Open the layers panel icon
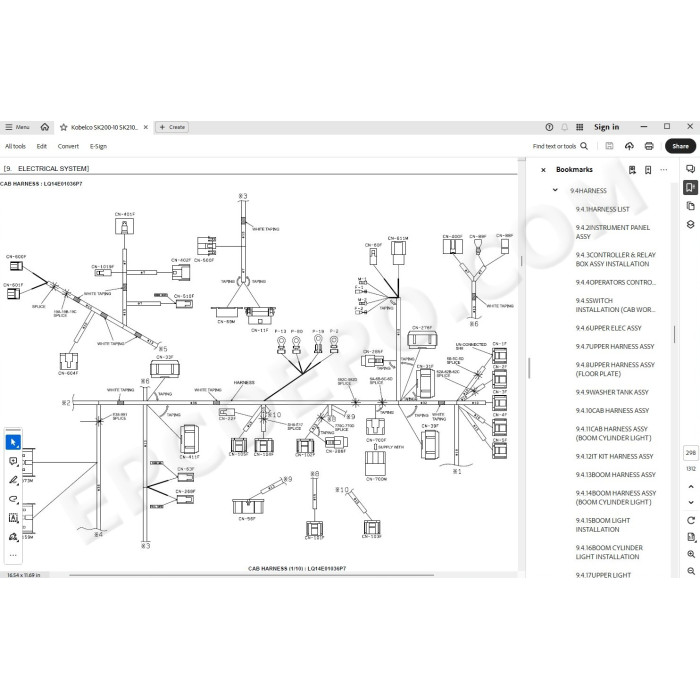 690,224
